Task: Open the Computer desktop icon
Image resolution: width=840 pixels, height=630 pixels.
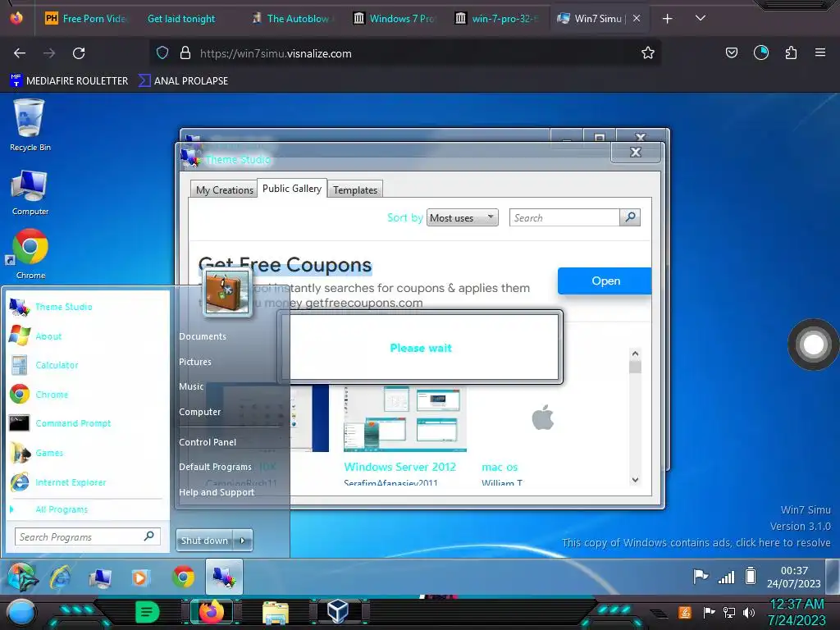Action: [x=30, y=192]
